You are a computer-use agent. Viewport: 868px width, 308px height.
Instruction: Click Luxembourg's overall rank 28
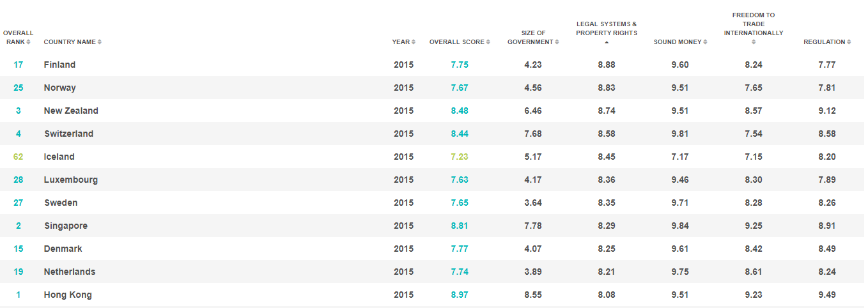tap(18, 180)
